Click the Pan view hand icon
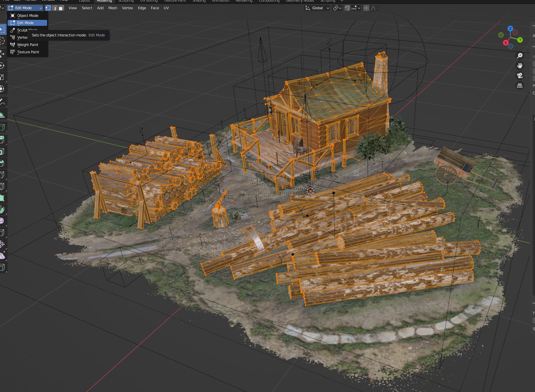Viewport: 535px width, 392px height. 520,66
